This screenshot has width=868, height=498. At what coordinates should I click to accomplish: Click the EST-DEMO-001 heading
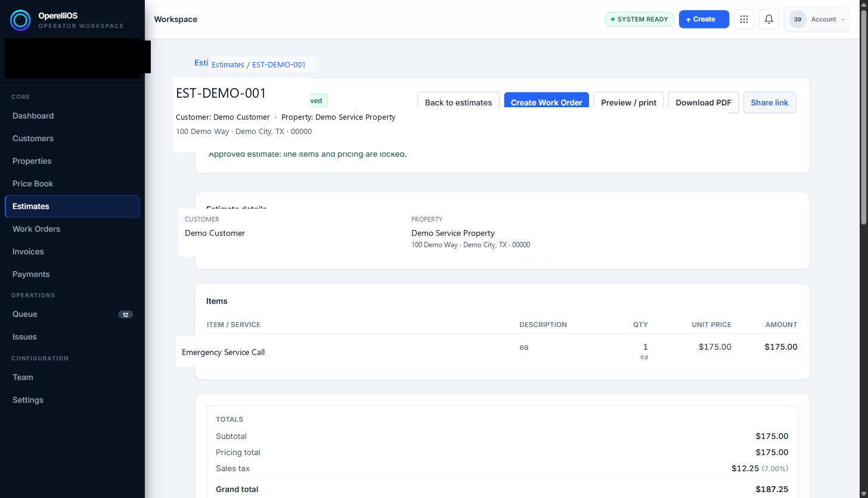point(221,93)
